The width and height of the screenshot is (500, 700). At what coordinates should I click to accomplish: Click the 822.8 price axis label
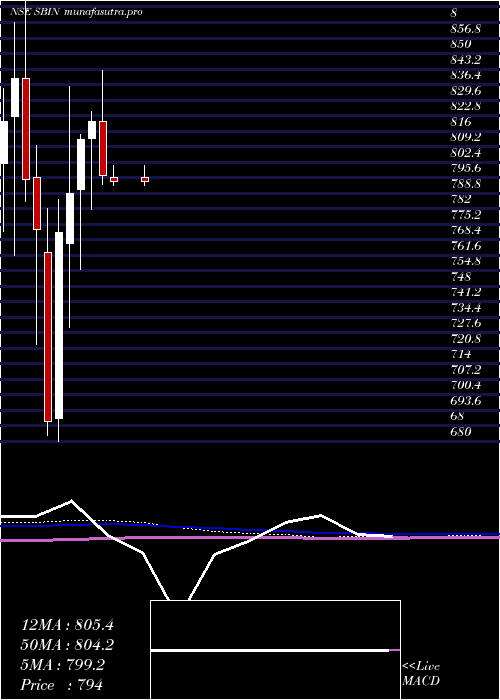click(x=465, y=106)
